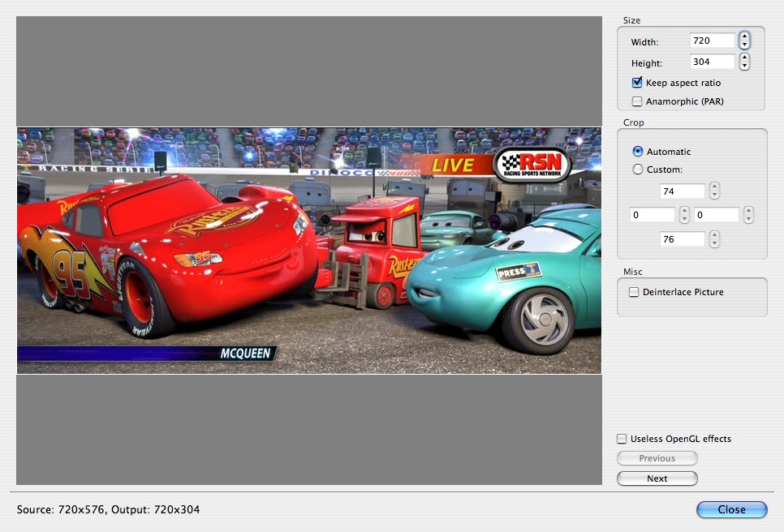
Task: Click the Source and Output status text
Action: point(108,509)
